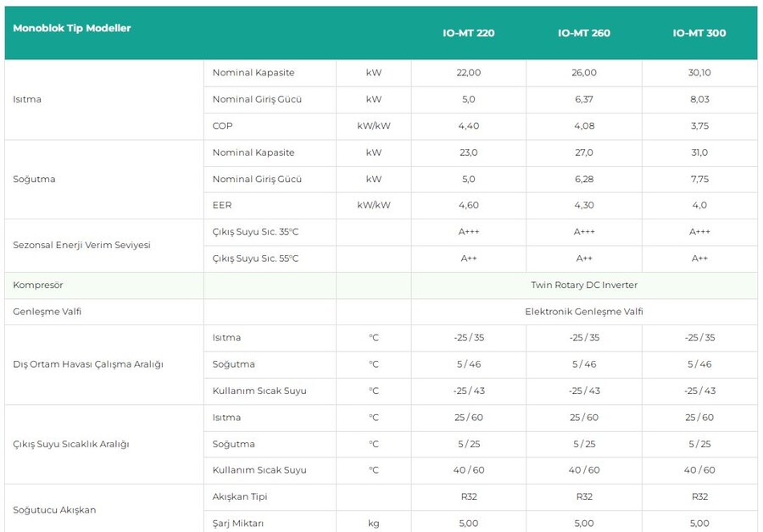Click the EER value 4,30
This screenshot has width=763, height=532.
click(x=583, y=205)
